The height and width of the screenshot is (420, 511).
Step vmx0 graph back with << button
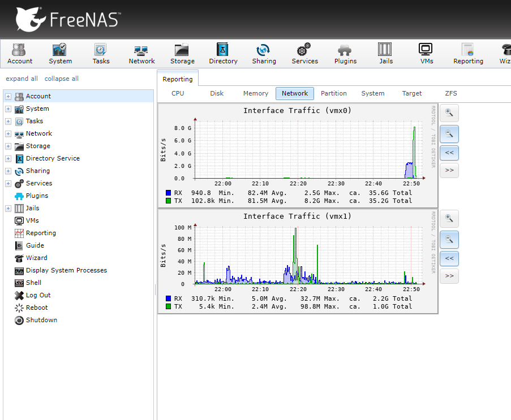(x=449, y=153)
